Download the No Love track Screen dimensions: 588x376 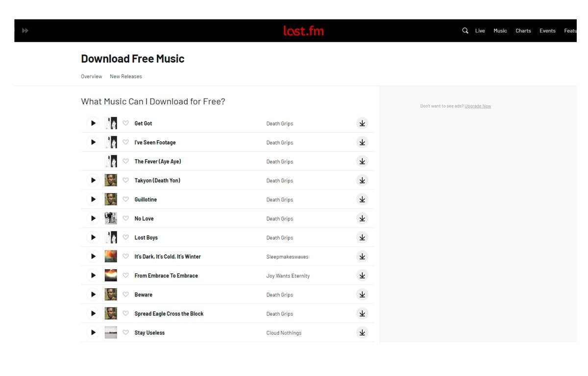[362, 219]
